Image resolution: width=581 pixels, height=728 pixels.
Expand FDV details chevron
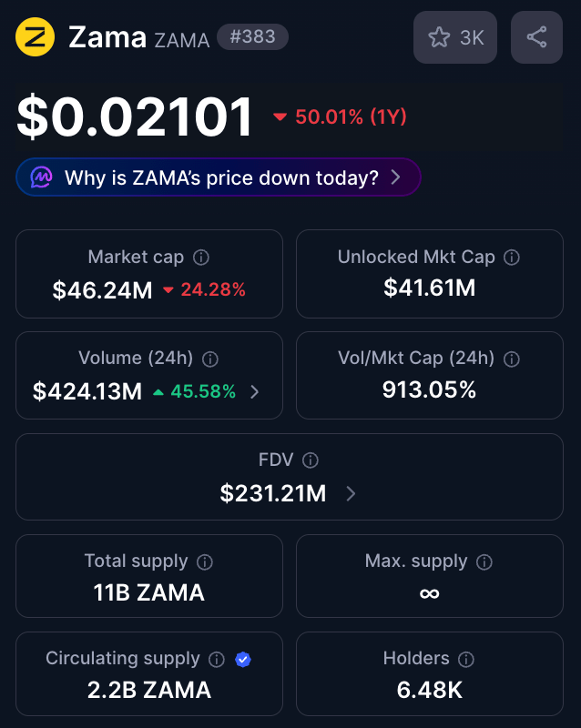tap(352, 494)
